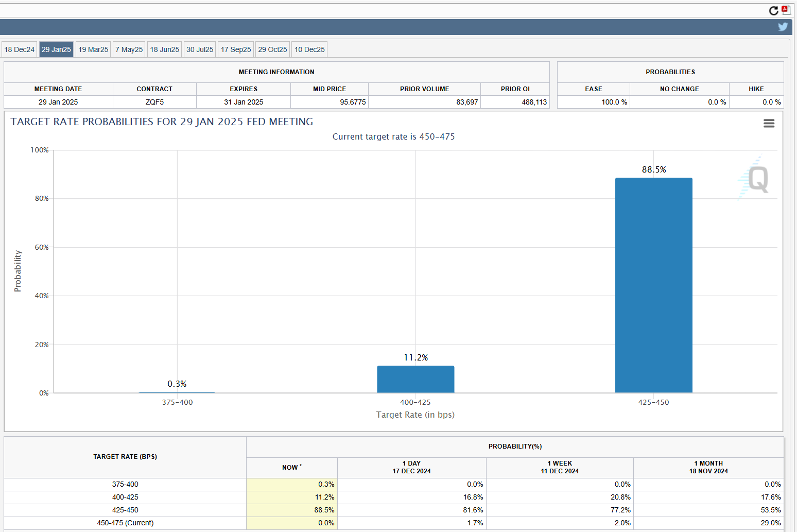Click the Twitter bird icon
Image resolution: width=797 pixels, height=532 pixels.
783,27
